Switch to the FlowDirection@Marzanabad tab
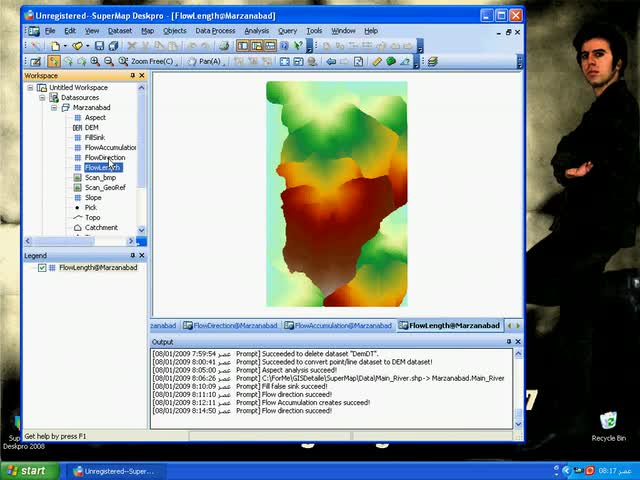 click(x=234, y=326)
